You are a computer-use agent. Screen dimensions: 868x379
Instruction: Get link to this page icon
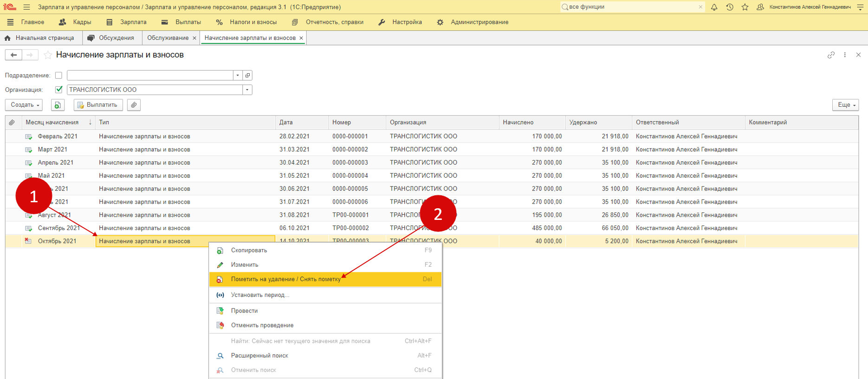click(x=831, y=55)
